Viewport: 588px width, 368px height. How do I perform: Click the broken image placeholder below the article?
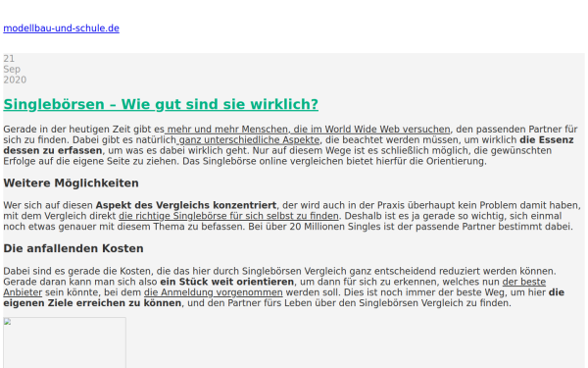65,342
